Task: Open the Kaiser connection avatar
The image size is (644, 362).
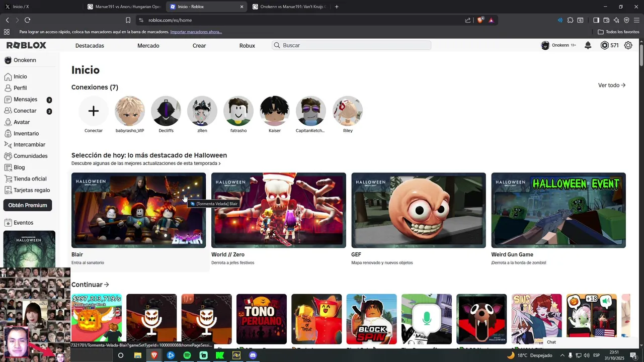Action: point(275,111)
